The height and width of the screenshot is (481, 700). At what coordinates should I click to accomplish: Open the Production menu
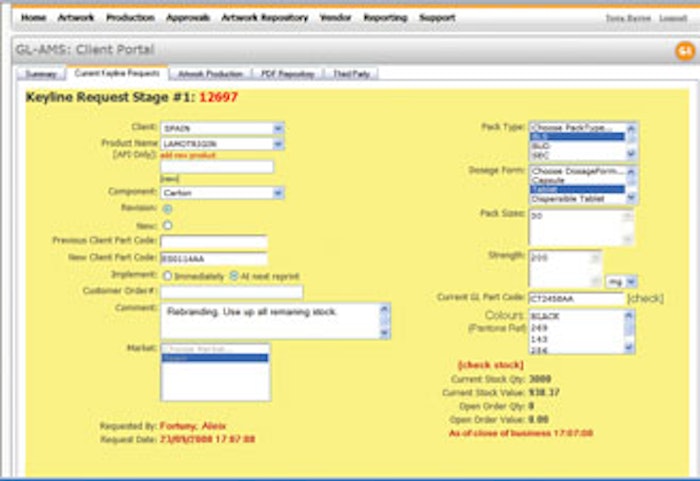(x=130, y=18)
